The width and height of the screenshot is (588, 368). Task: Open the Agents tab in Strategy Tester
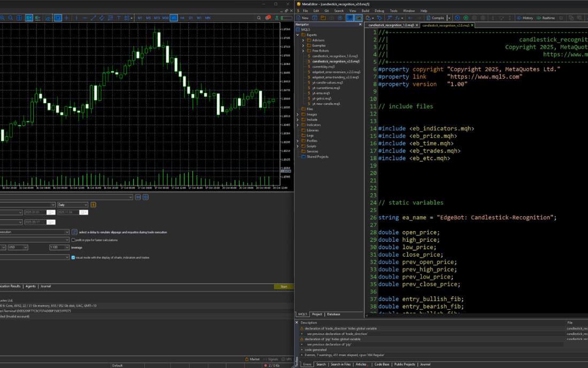pos(30,286)
